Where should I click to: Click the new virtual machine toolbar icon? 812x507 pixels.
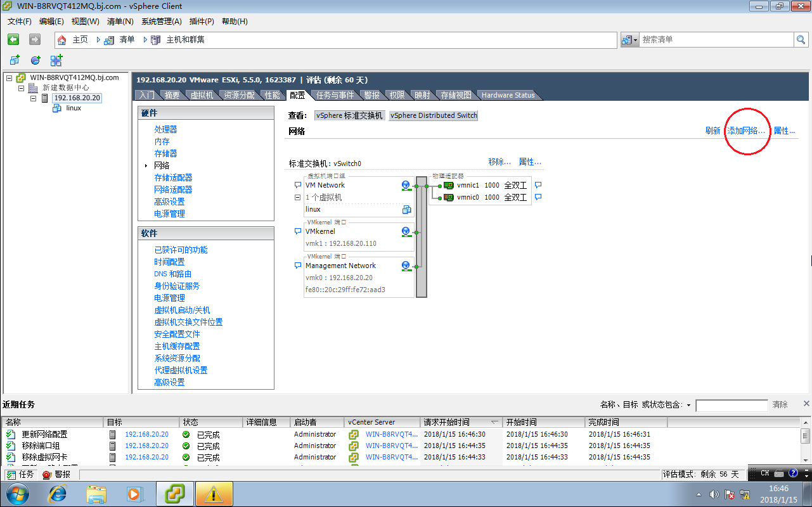[15, 60]
